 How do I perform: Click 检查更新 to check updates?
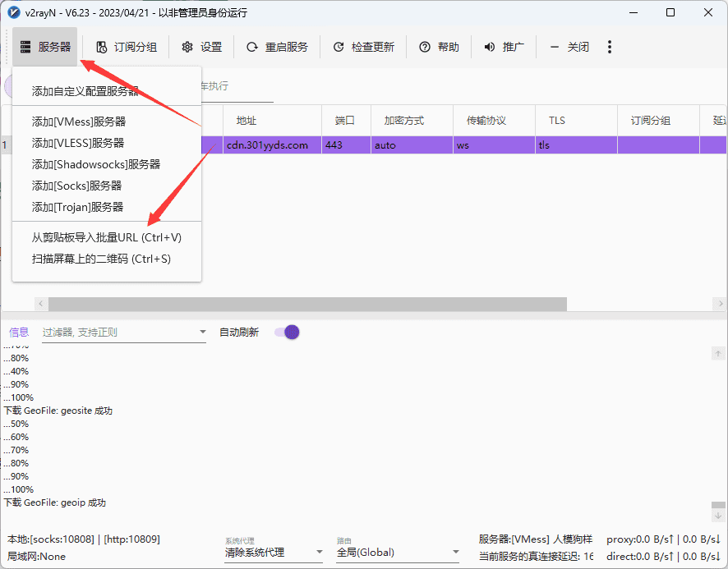pos(363,47)
